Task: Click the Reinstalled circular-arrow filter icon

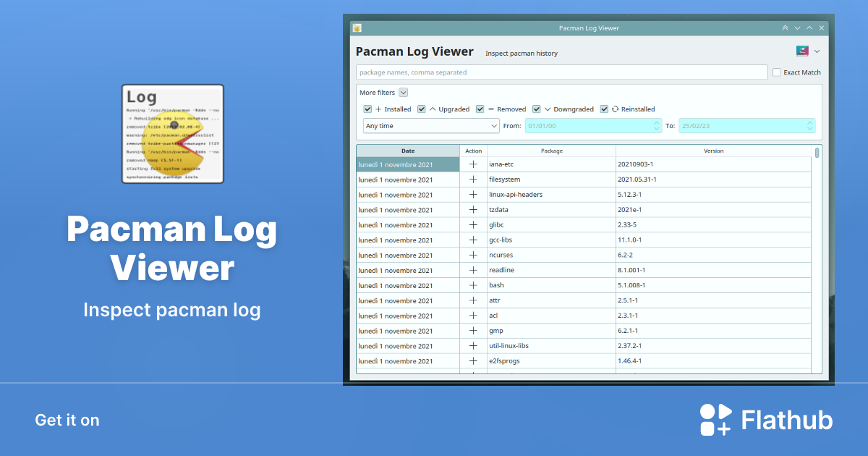Action: point(614,109)
